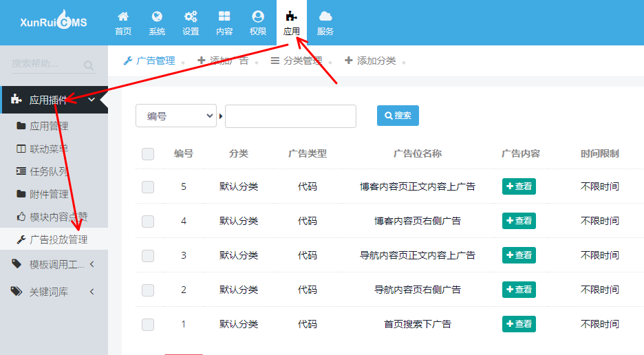Click the 模板调用工具 tag icon

tap(17, 263)
